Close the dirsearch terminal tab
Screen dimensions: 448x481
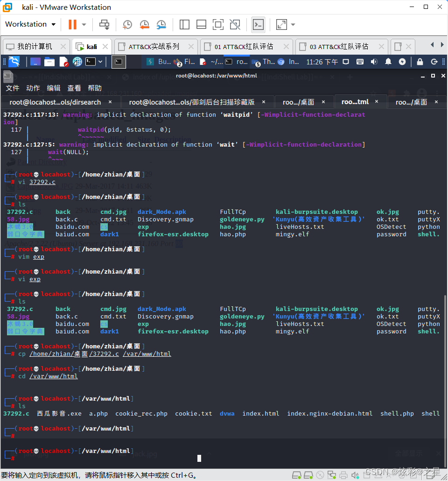pos(110,102)
